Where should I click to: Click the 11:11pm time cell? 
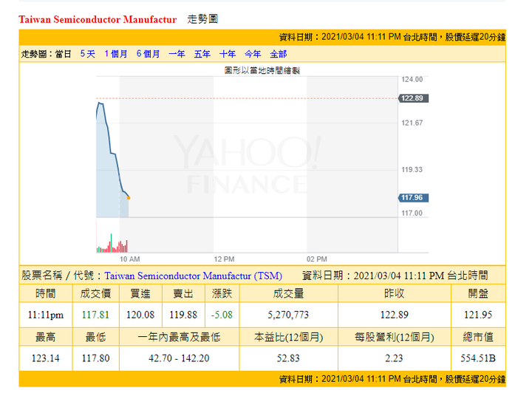point(46,315)
